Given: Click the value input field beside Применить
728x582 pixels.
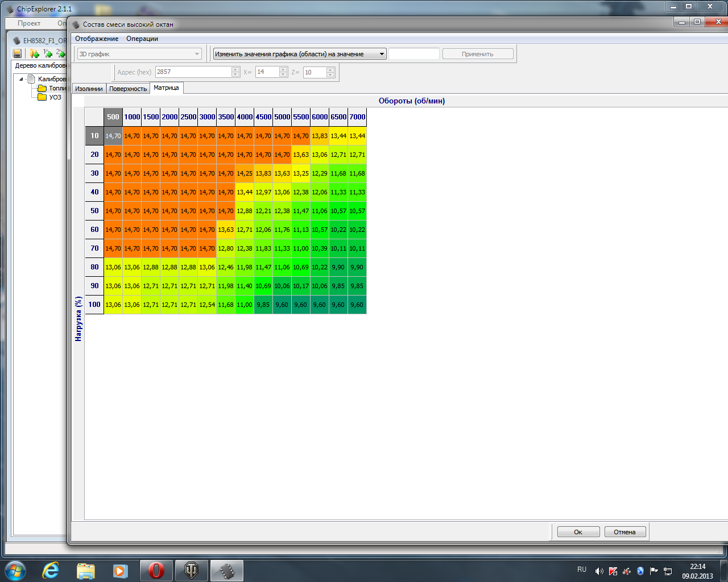Looking at the screenshot, I should pyautogui.click(x=414, y=54).
